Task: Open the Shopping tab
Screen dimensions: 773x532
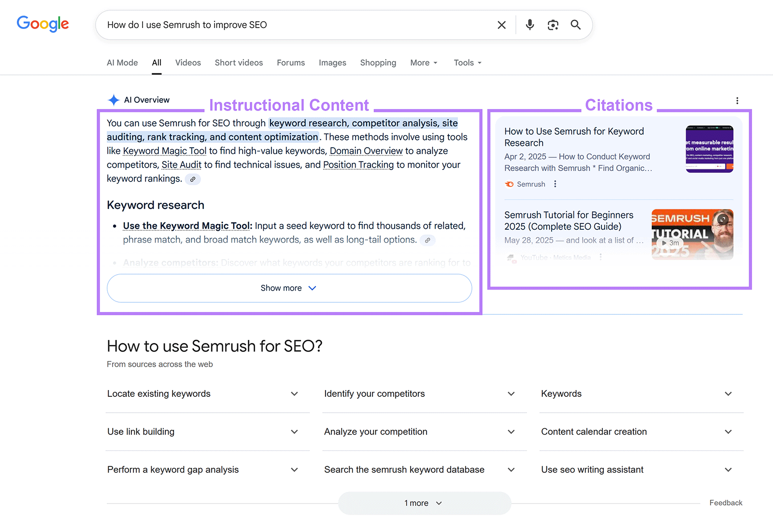Action: pyautogui.click(x=378, y=63)
